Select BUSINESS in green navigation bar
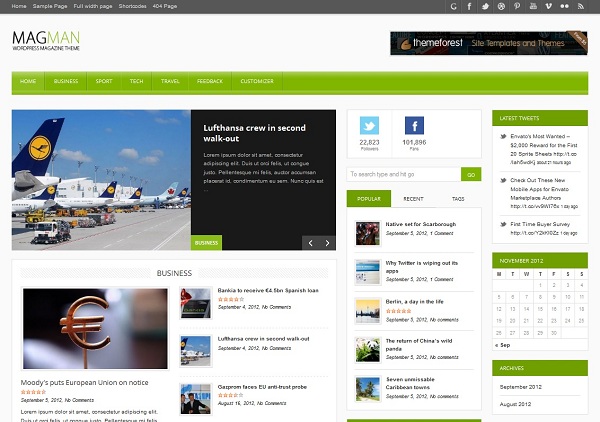This screenshot has width=600, height=422. point(66,81)
